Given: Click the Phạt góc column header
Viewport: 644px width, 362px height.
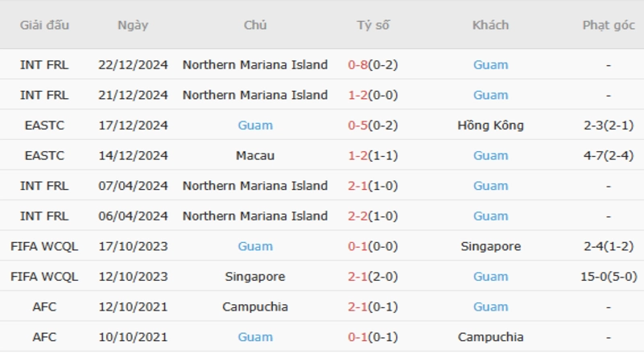Looking at the screenshot, I should click(x=608, y=25).
